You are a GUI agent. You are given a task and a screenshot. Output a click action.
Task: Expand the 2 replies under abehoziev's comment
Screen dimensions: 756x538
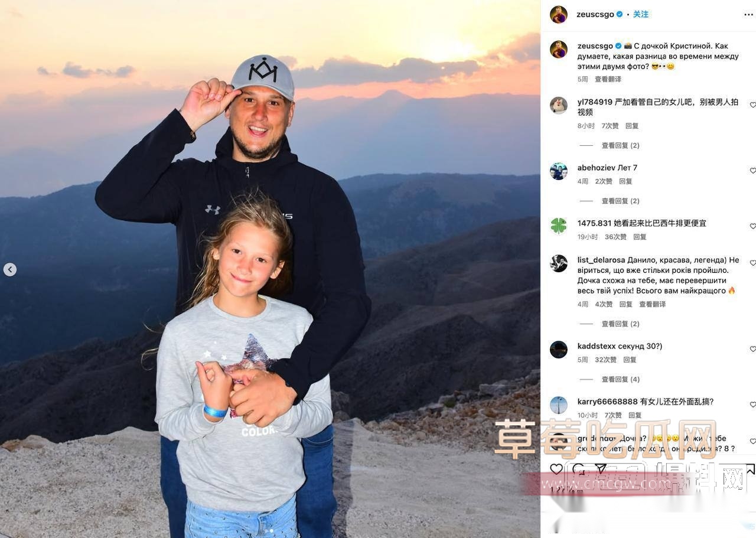(620, 201)
